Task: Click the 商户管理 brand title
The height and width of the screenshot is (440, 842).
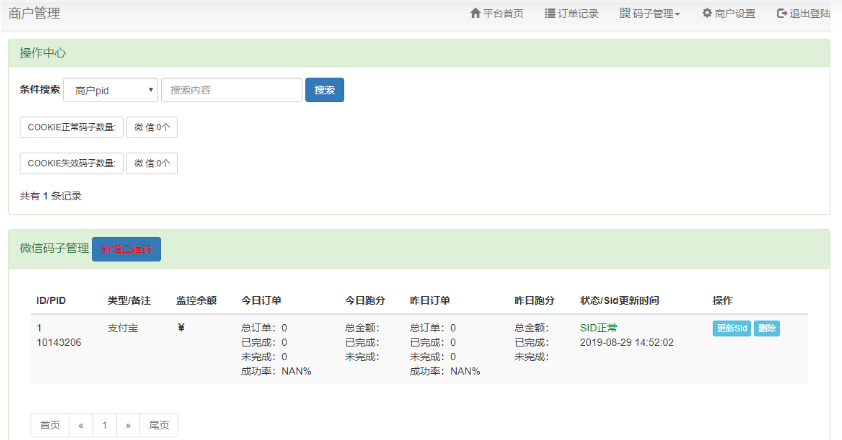Action: (x=34, y=13)
